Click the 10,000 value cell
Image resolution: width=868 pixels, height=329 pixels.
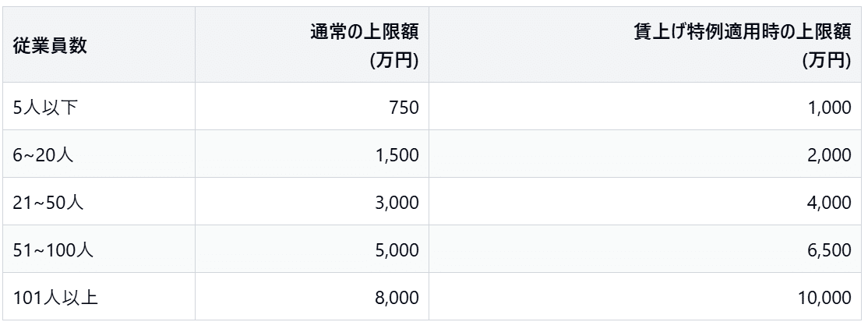pos(824,297)
